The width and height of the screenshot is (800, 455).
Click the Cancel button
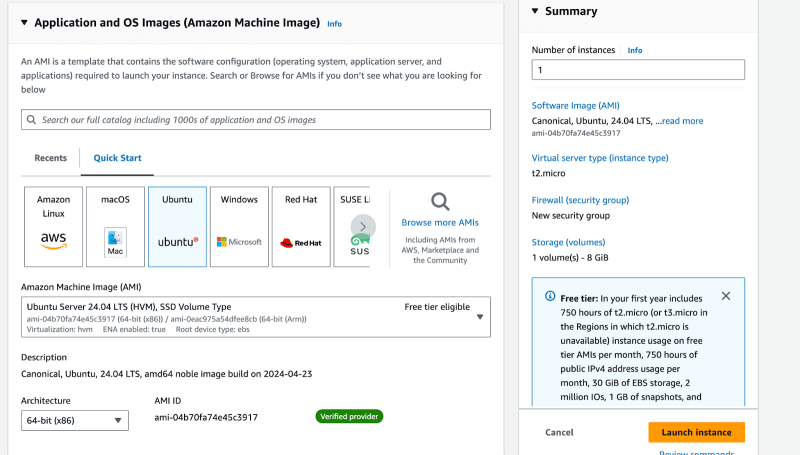[x=559, y=432]
